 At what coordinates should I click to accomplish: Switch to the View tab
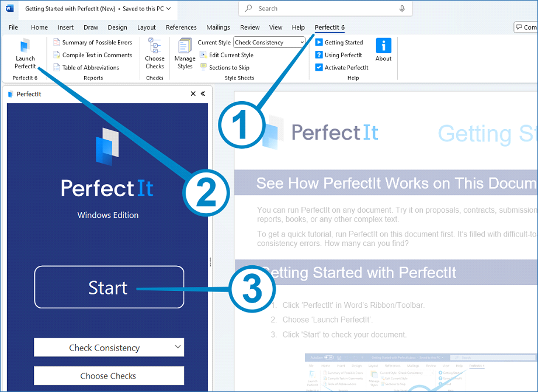tap(276, 27)
